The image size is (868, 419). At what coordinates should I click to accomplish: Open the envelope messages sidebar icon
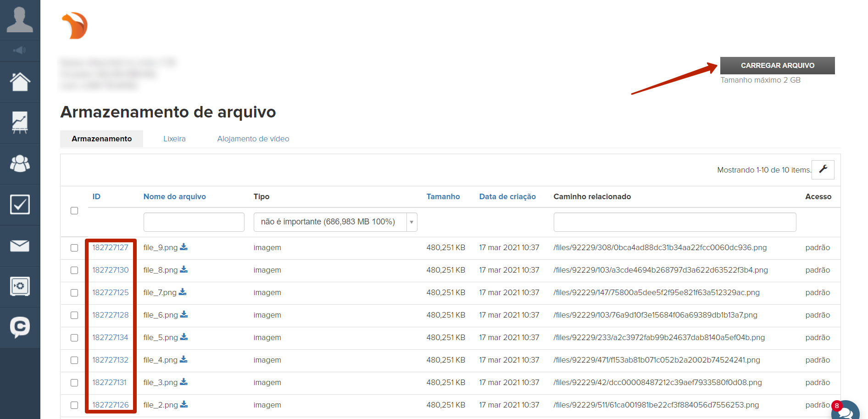tap(20, 246)
